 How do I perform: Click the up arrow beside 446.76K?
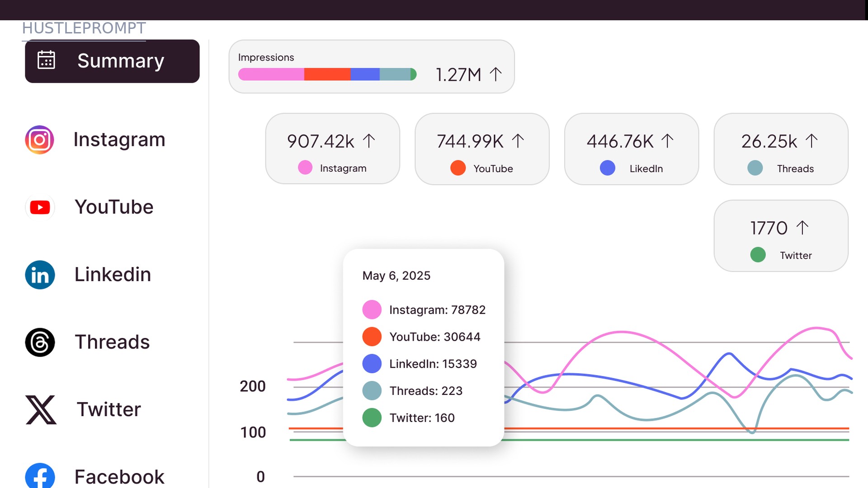pos(668,141)
